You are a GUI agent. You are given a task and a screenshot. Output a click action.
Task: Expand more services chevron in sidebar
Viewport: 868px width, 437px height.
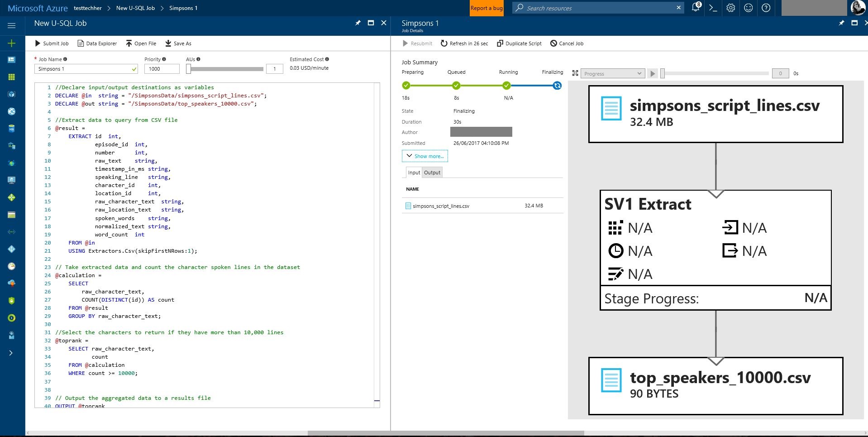11,353
